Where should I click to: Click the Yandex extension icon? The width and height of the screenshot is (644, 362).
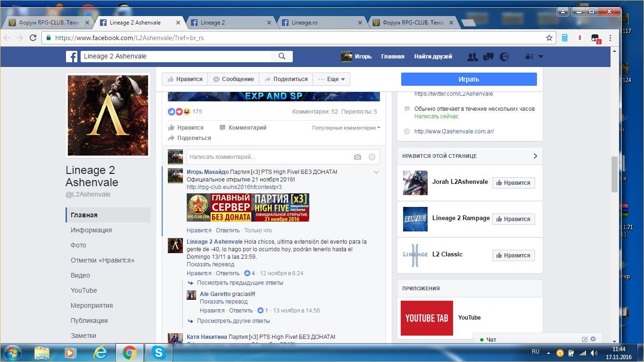[580, 38]
